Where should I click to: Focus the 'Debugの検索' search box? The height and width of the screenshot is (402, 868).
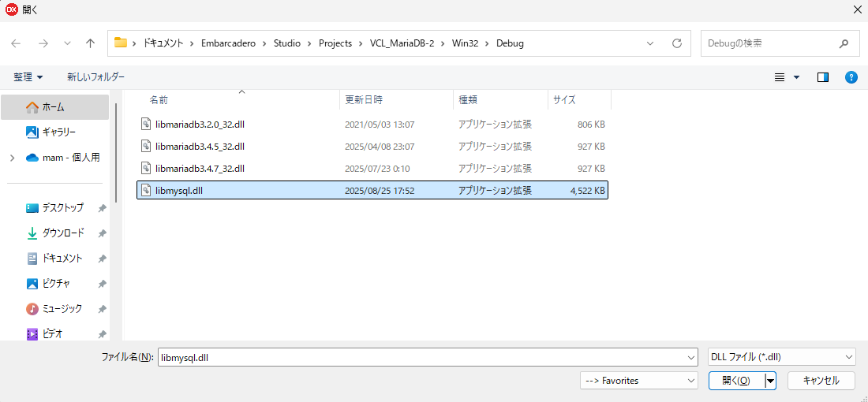(780, 43)
